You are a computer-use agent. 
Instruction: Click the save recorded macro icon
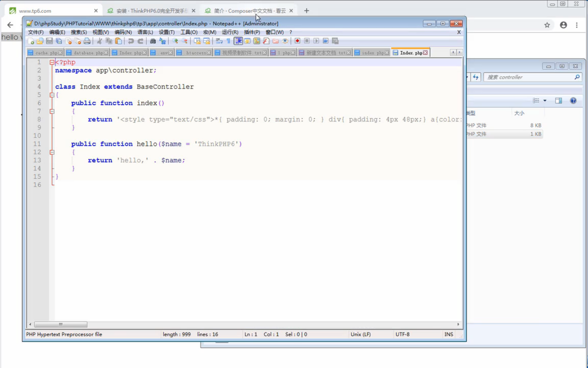coord(335,41)
